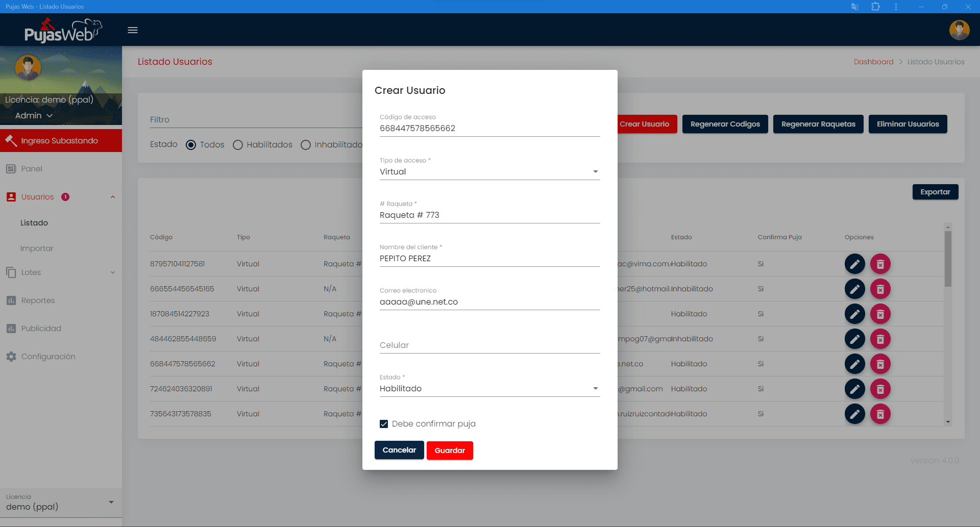Go to Importar in the sidebar
980x527 pixels.
(x=37, y=248)
